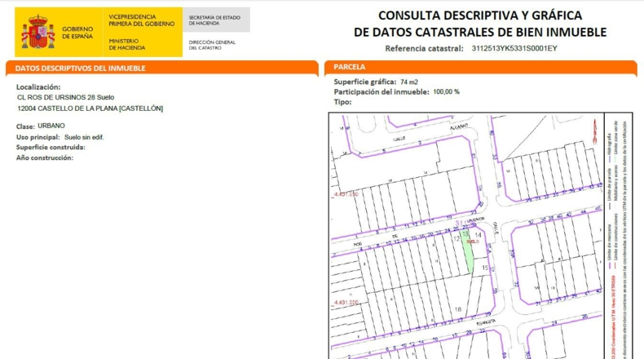Click the 'Clase:' label

[25, 126]
